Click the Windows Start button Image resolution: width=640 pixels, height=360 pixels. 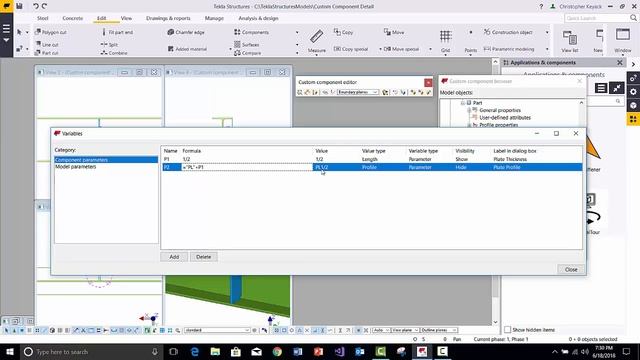(x=10, y=351)
